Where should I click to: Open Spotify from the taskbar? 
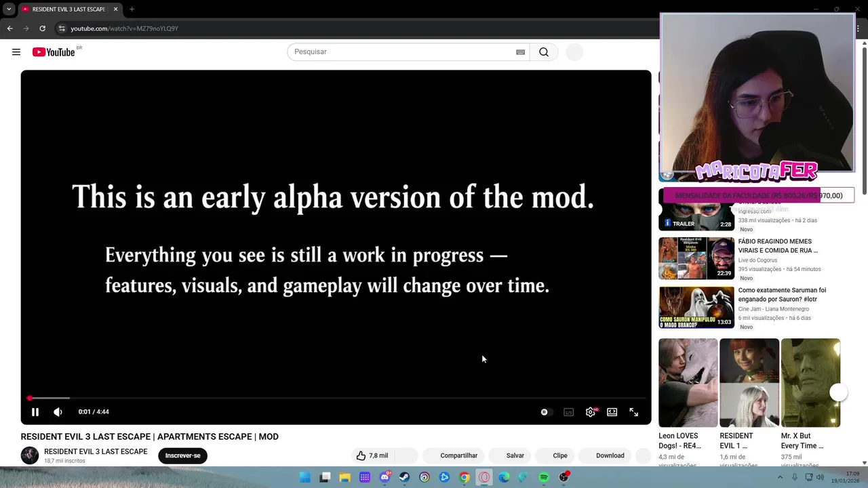point(544,477)
